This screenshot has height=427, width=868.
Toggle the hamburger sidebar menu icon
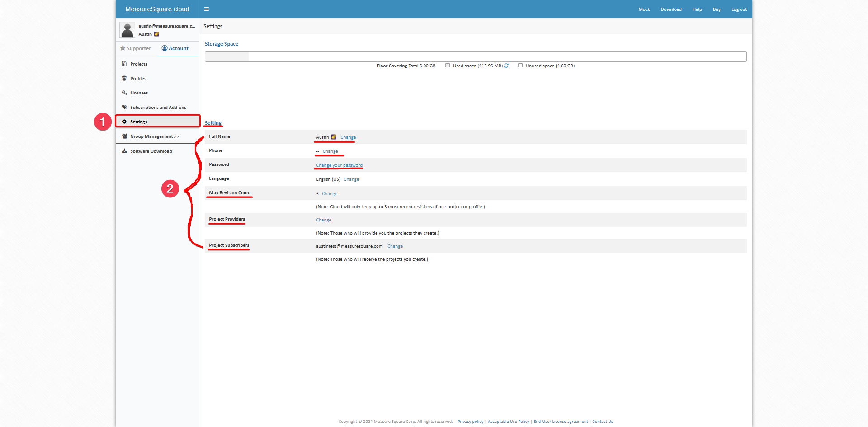pyautogui.click(x=206, y=9)
